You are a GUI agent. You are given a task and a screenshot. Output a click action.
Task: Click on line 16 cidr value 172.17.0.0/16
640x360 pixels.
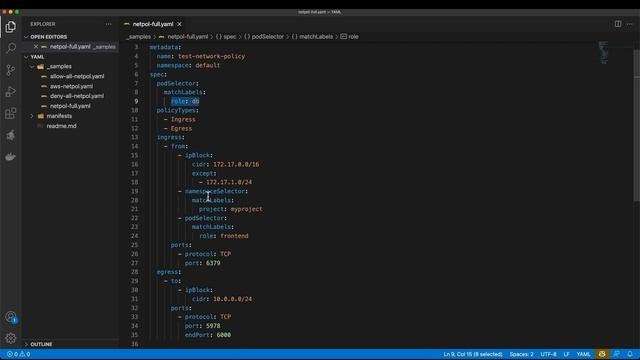pos(236,164)
